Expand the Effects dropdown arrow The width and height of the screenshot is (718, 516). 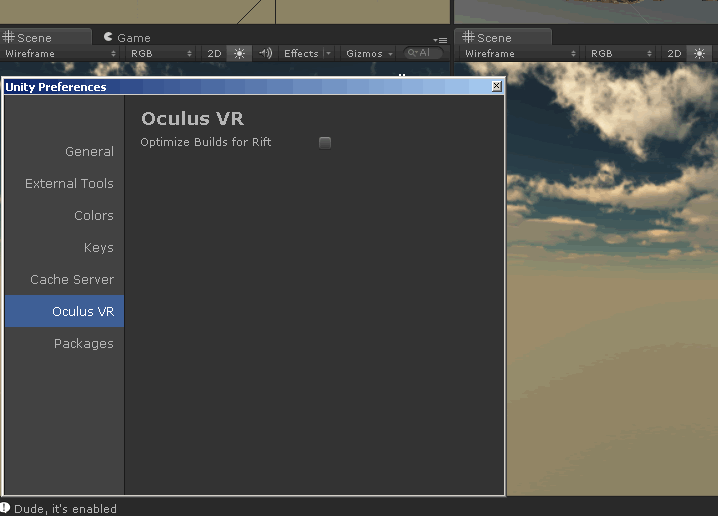328,54
